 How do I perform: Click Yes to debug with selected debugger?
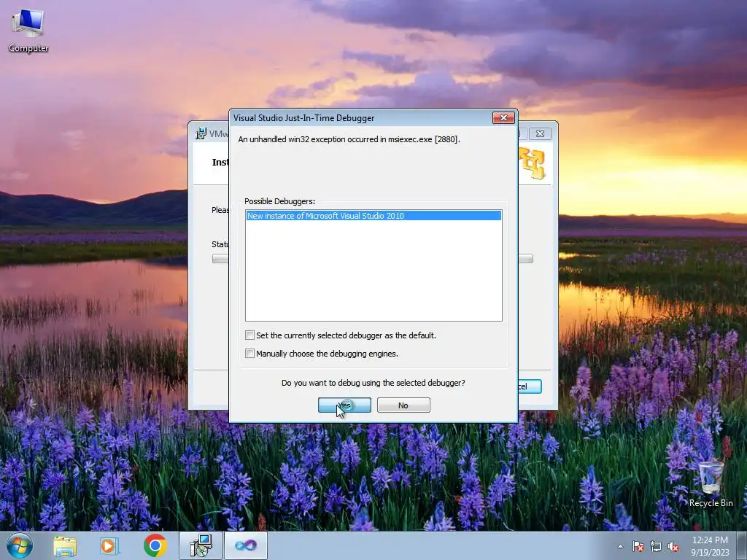pos(344,405)
